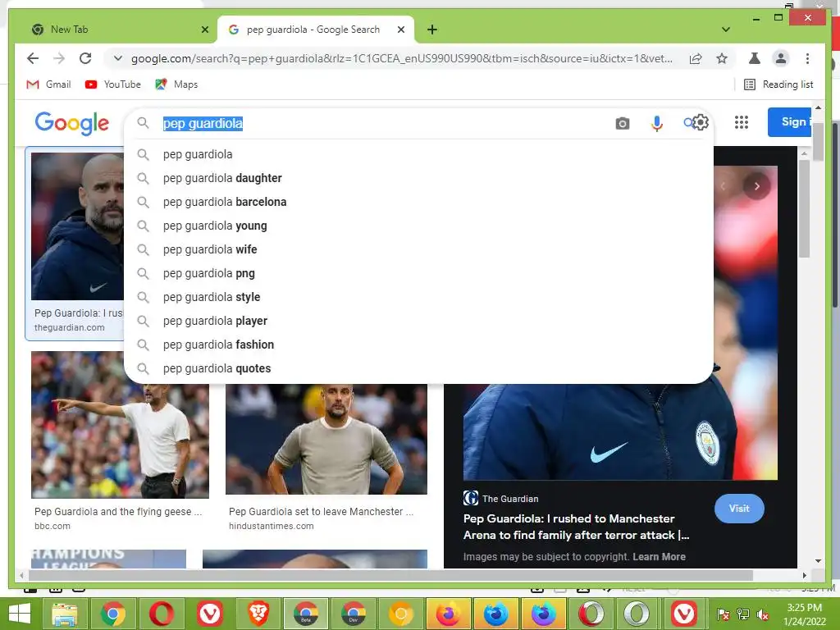
Task: Reload the current page
Action: pyautogui.click(x=85, y=58)
